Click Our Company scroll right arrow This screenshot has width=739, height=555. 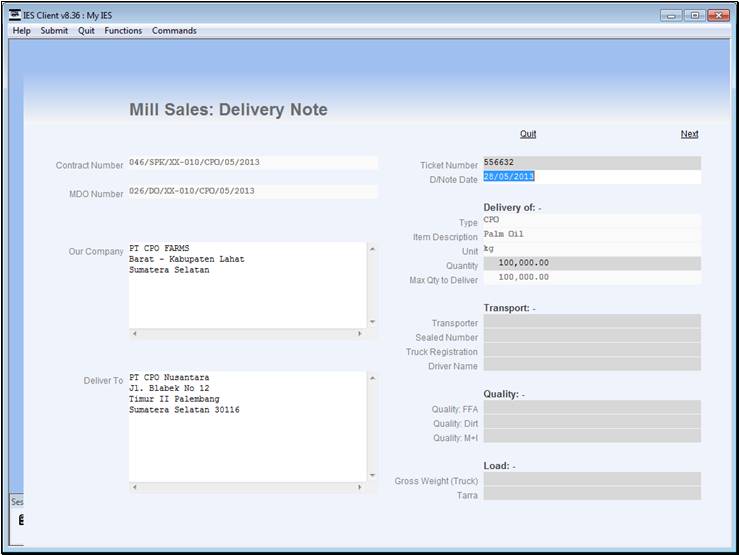click(360, 334)
